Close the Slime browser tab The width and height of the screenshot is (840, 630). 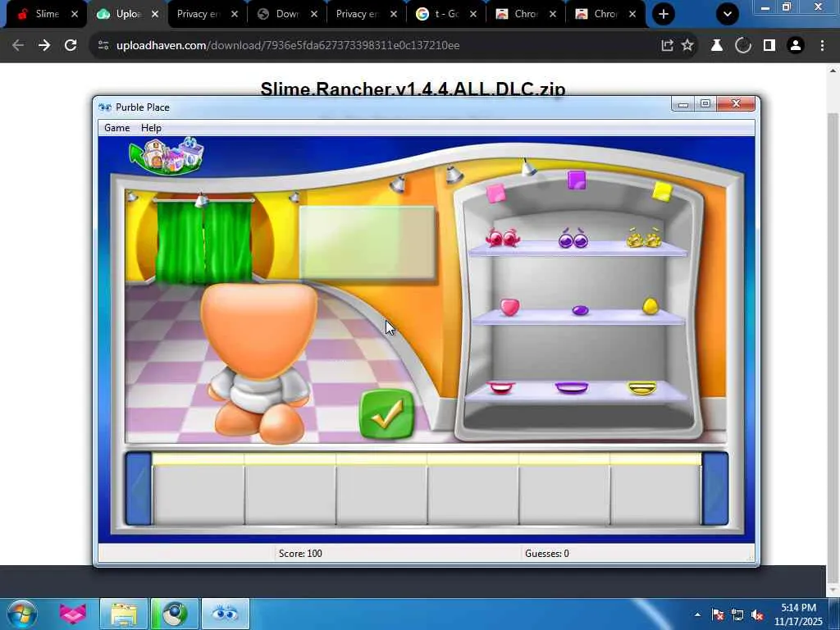point(75,14)
